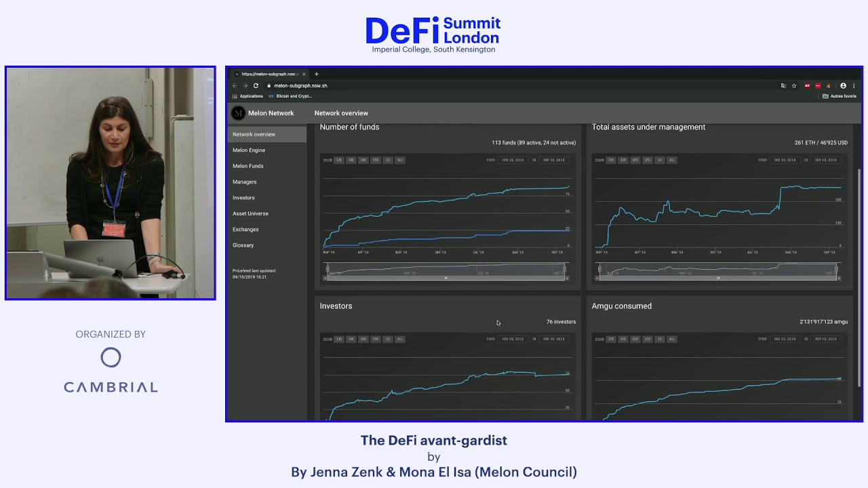Viewport: 868px width, 488px height.
Task: Set Number of funds chart zoom to 6m
Action: (x=363, y=160)
